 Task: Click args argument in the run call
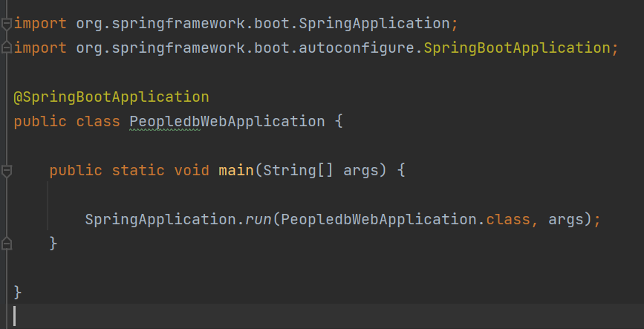[x=565, y=220]
